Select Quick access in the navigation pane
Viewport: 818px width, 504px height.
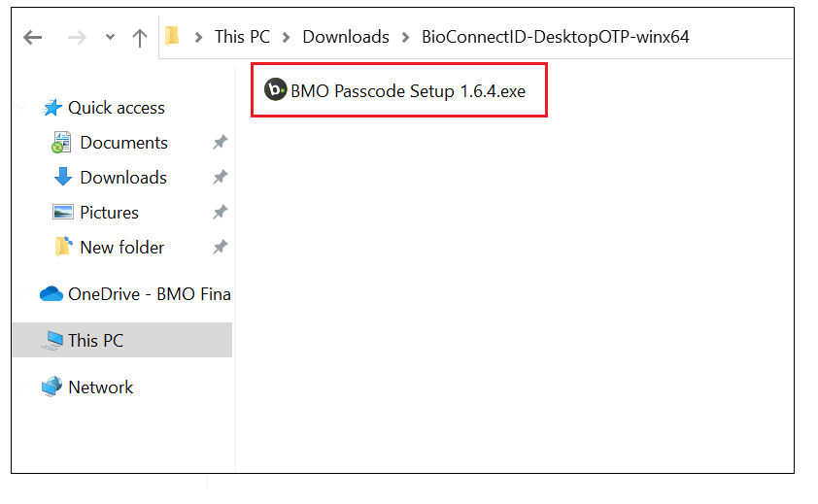[116, 108]
